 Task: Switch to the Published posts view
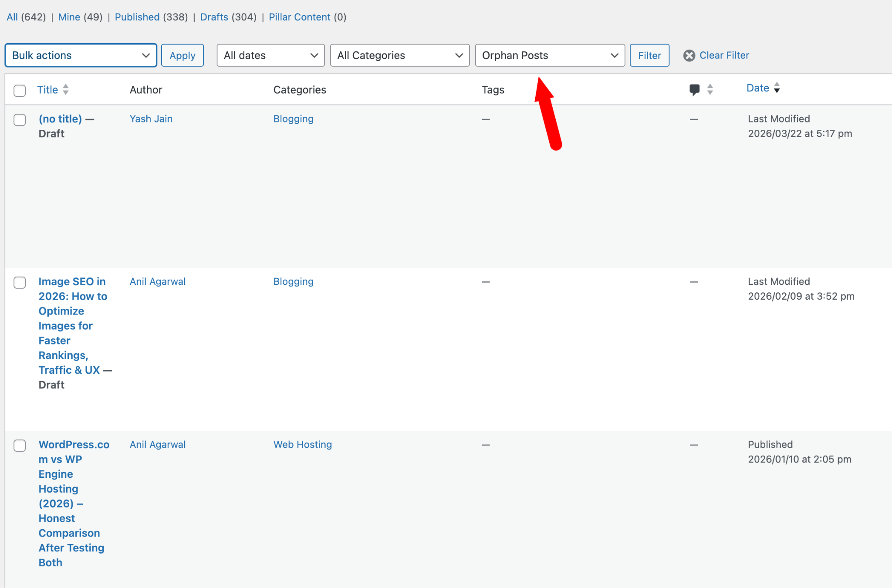click(137, 17)
